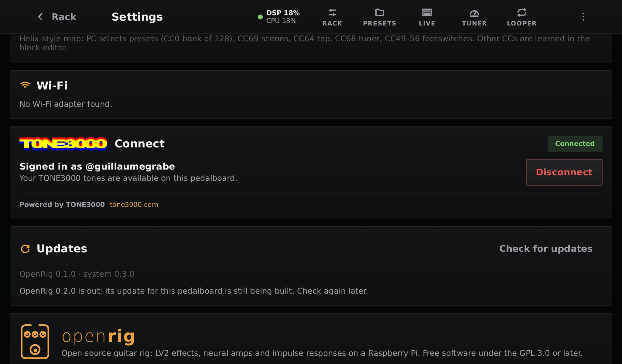Select the LIVE tab label

[x=427, y=23]
